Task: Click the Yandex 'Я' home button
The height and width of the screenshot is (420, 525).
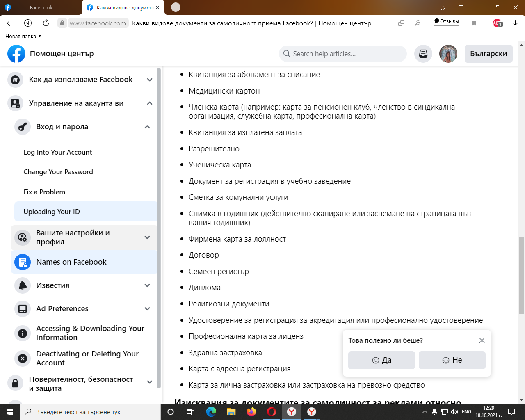Action: [28, 23]
